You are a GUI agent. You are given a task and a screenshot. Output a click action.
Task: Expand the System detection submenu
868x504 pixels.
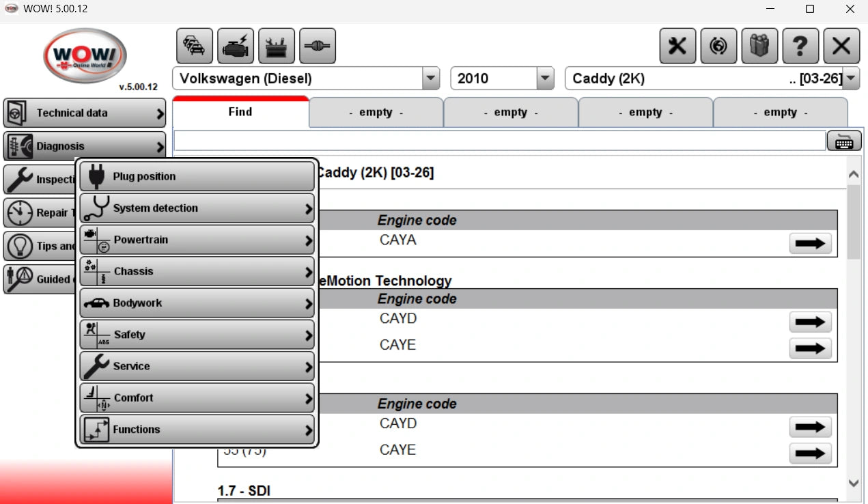click(x=197, y=208)
